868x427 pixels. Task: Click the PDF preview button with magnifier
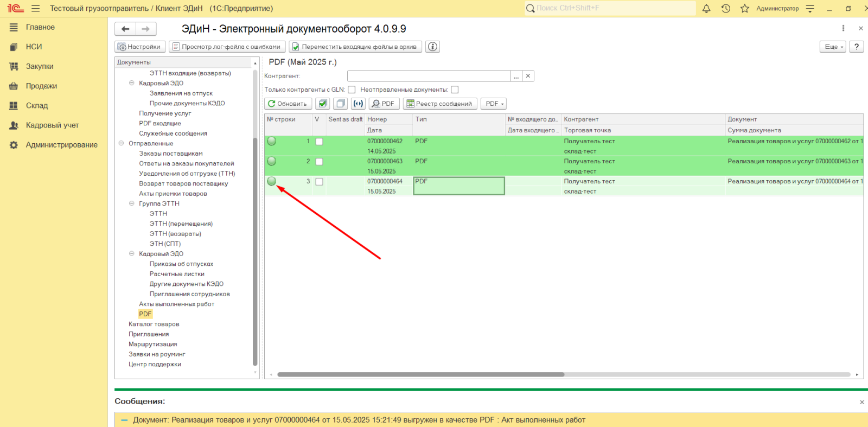(x=384, y=104)
